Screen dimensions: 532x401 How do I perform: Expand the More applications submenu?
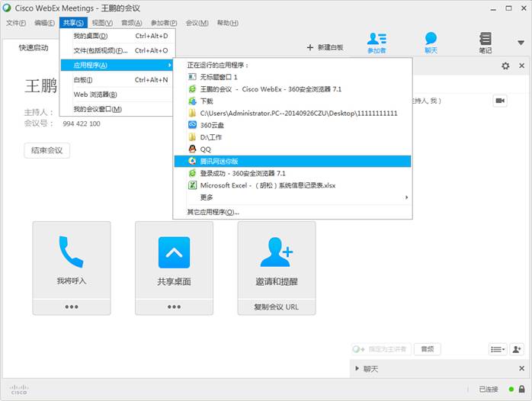[293, 197]
